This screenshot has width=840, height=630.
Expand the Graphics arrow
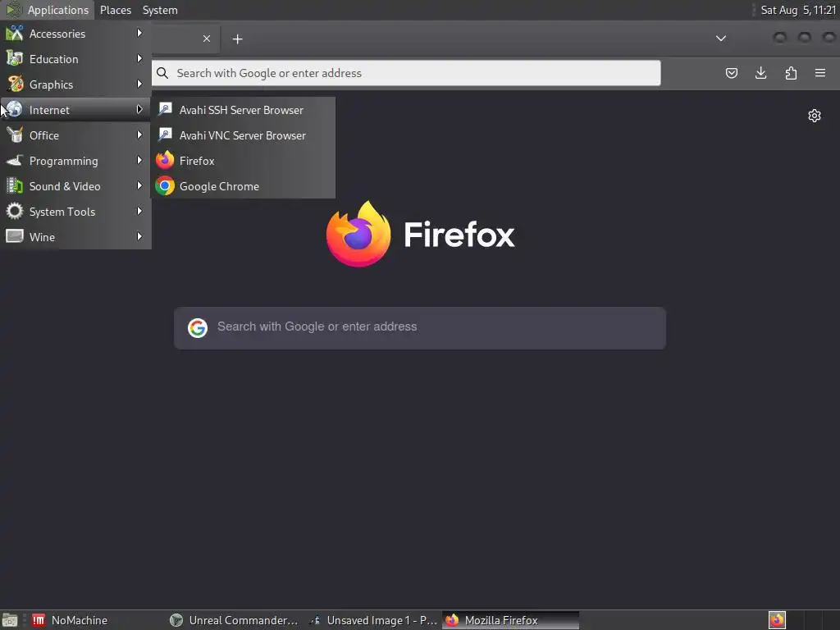point(139,84)
